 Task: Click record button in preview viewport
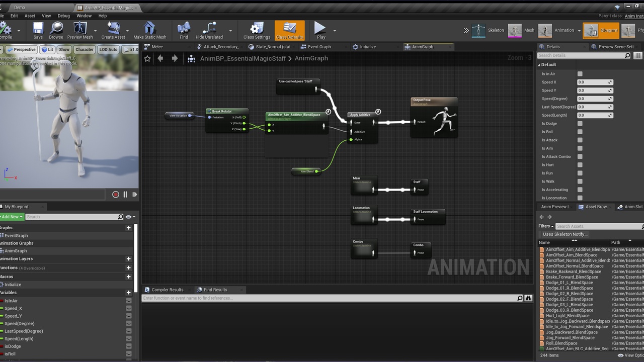116,195
